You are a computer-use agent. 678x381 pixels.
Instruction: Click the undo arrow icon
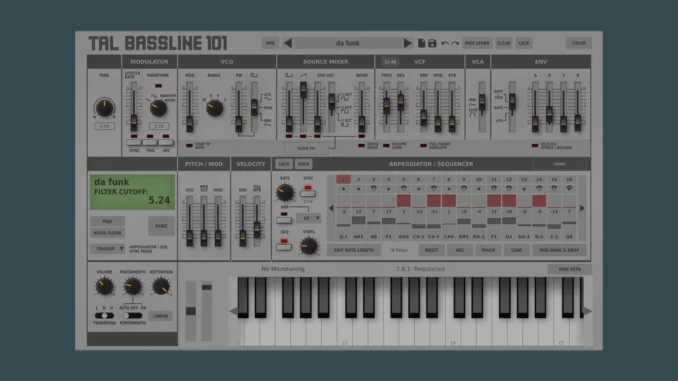(x=445, y=43)
